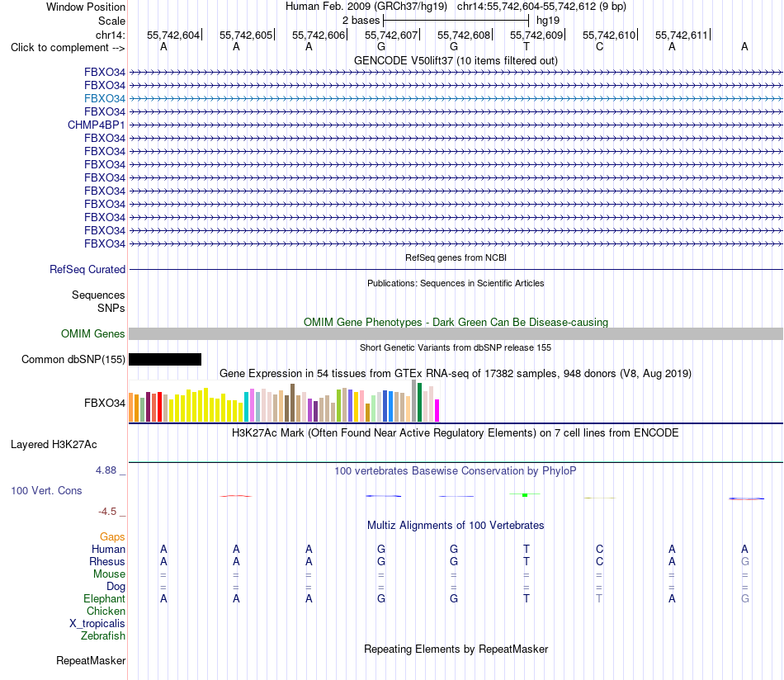This screenshot has width=784, height=680.
Task: Select the Zebrafish alignment row label
Action: click(103, 636)
